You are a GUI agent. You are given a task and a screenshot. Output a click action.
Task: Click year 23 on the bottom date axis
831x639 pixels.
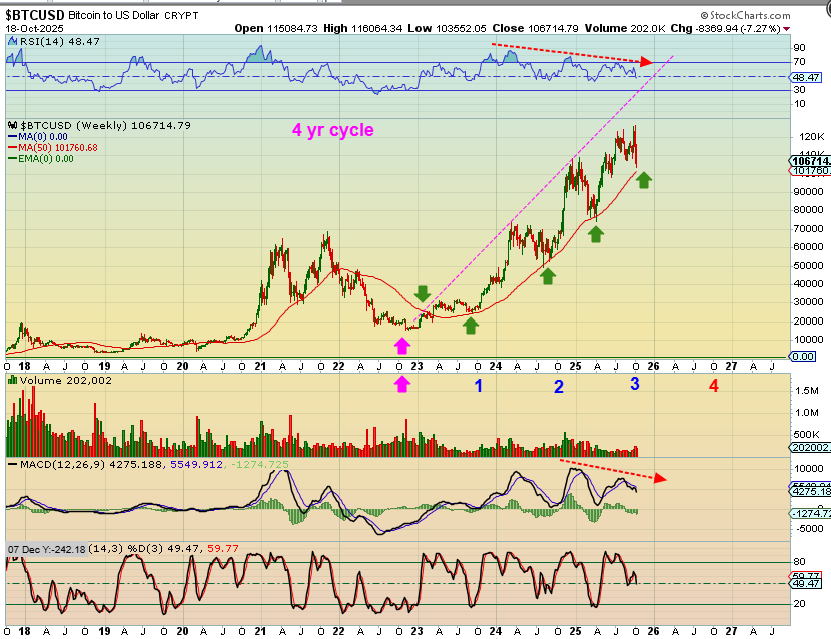pyautogui.click(x=417, y=632)
